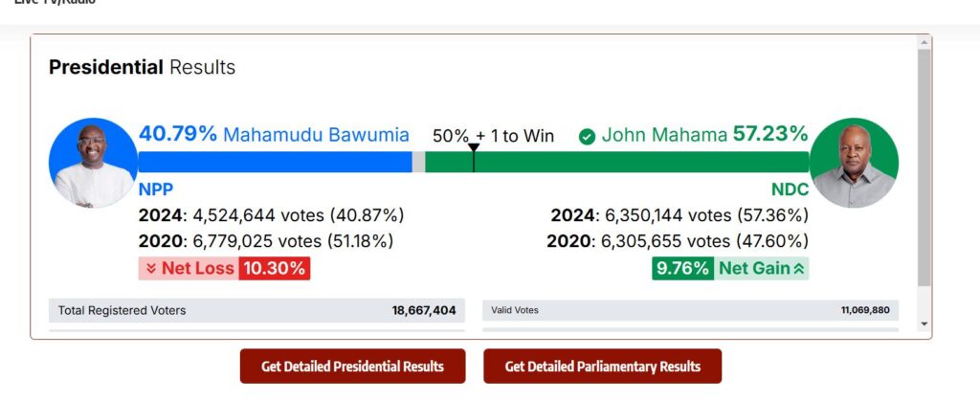Click Mahamudu Bawumia's portrait photo

[93, 163]
